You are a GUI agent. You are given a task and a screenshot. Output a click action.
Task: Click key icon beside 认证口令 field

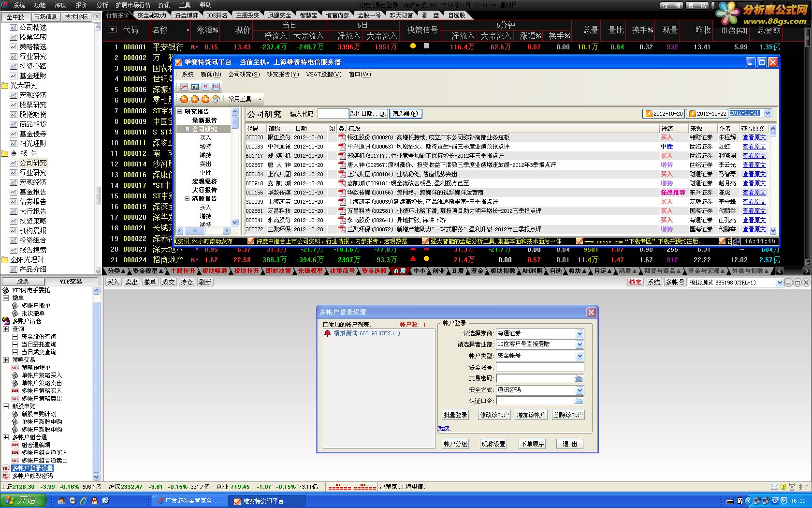click(579, 401)
